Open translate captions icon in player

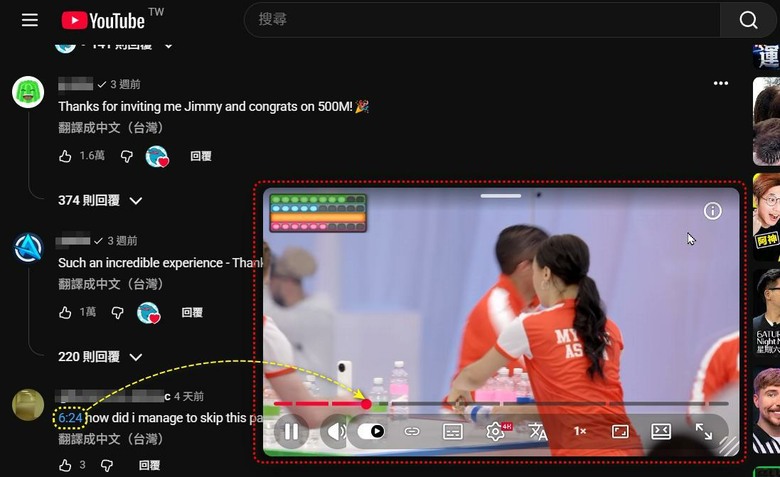tap(538, 431)
